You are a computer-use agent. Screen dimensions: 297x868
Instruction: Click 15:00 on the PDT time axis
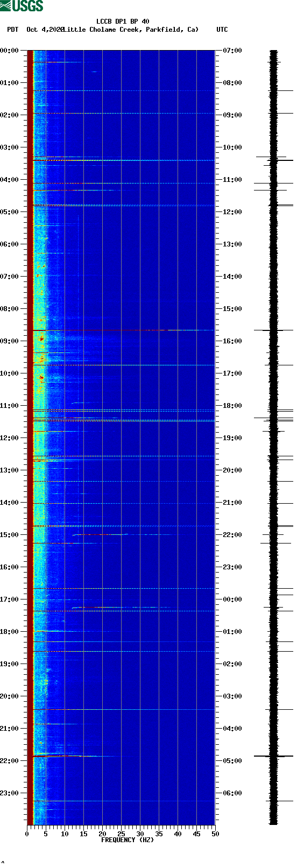pos(10,535)
